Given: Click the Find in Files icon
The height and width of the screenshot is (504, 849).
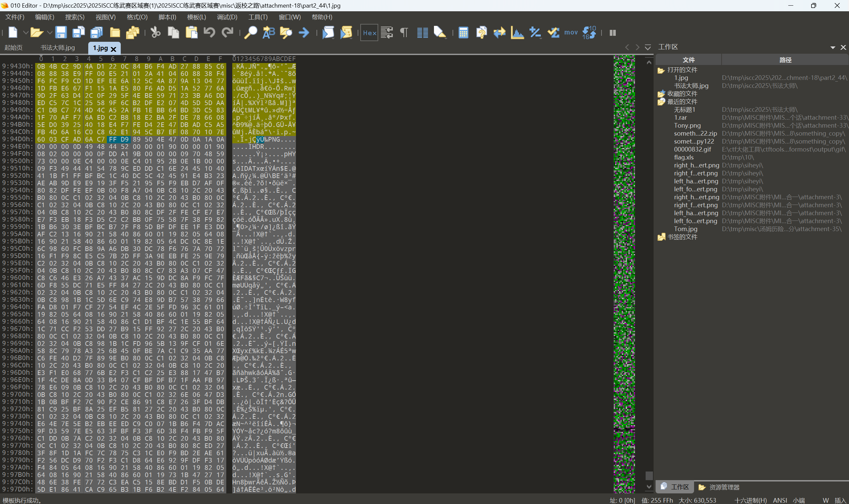Looking at the screenshot, I should pyautogui.click(x=286, y=32).
